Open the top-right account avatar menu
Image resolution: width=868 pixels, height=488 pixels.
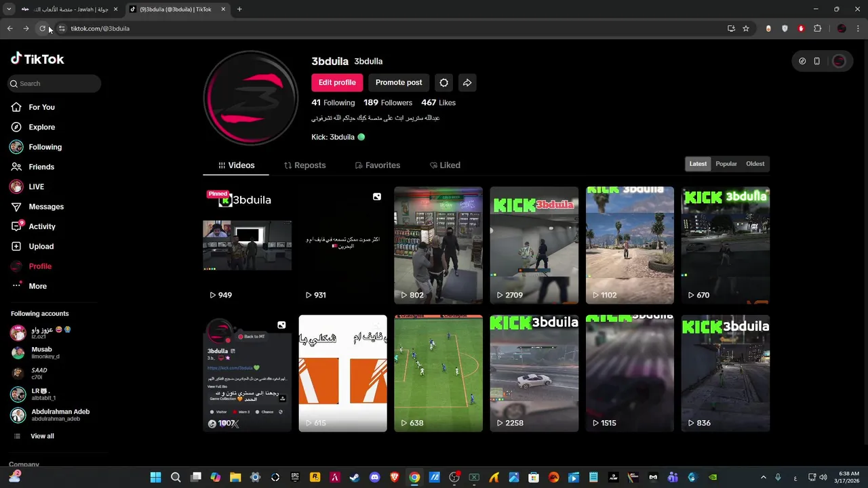pyautogui.click(x=839, y=61)
